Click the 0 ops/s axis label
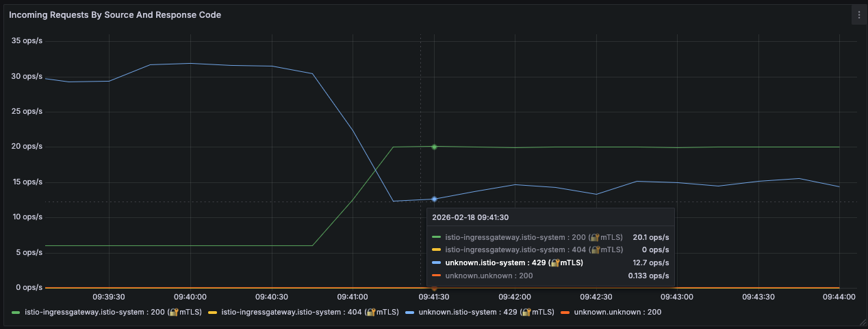 [x=29, y=288]
